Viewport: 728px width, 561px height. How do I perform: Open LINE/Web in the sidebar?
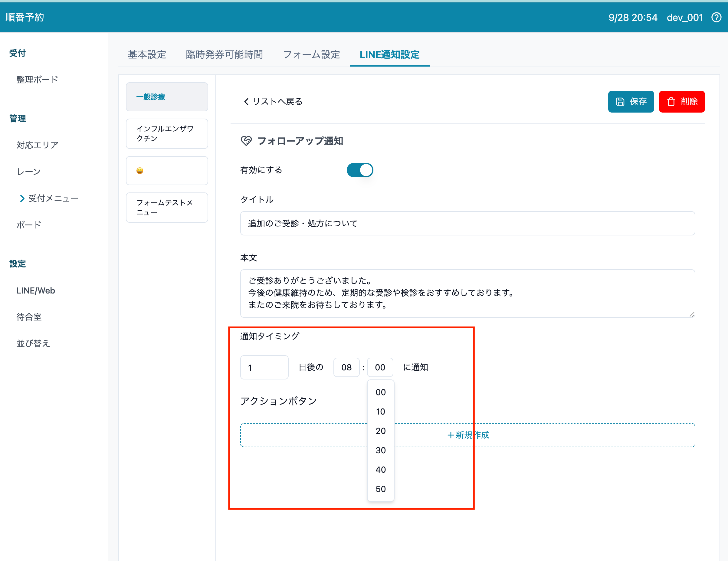click(36, 291)
